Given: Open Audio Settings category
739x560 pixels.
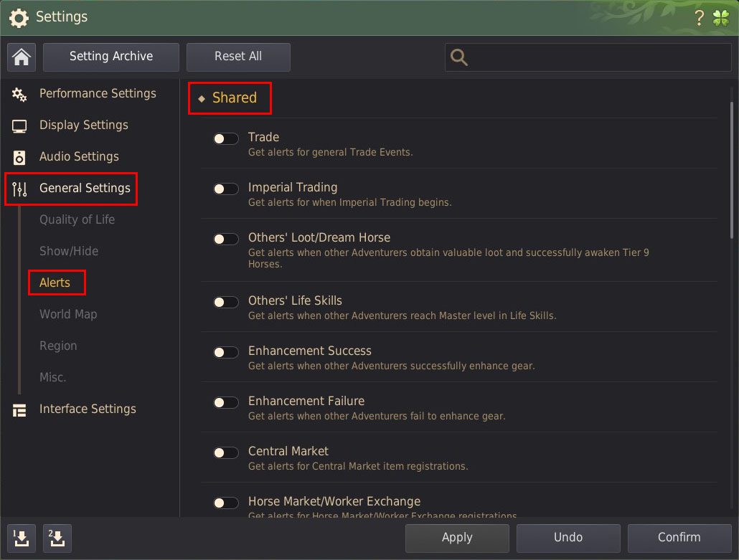Looking at the screenshot, I should pos(79,157).
